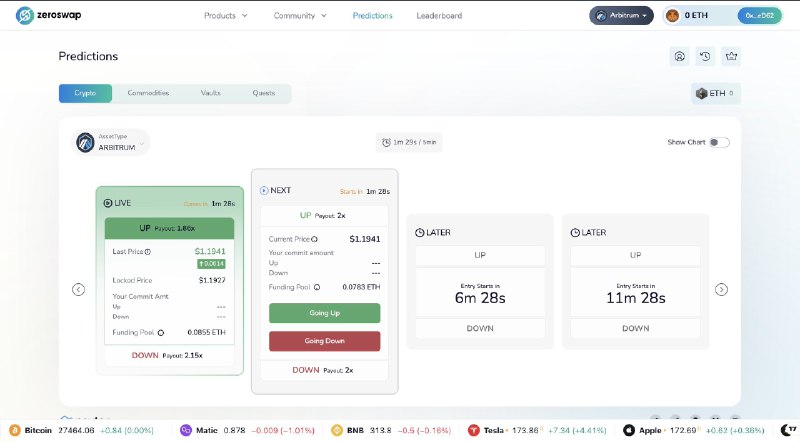Click DOWN on the 6m 28s LATER card
Viewport: 800px width, 442px height.
coord(480,329)
